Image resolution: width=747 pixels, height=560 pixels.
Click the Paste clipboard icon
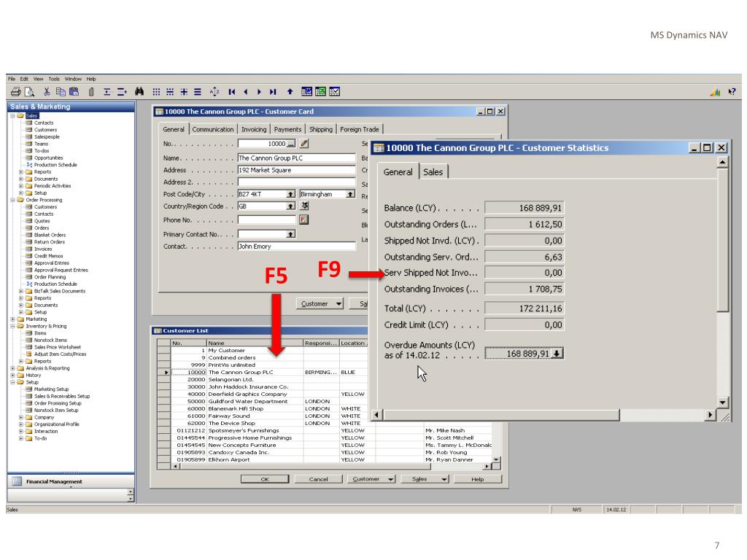click(x=74, y=92)
